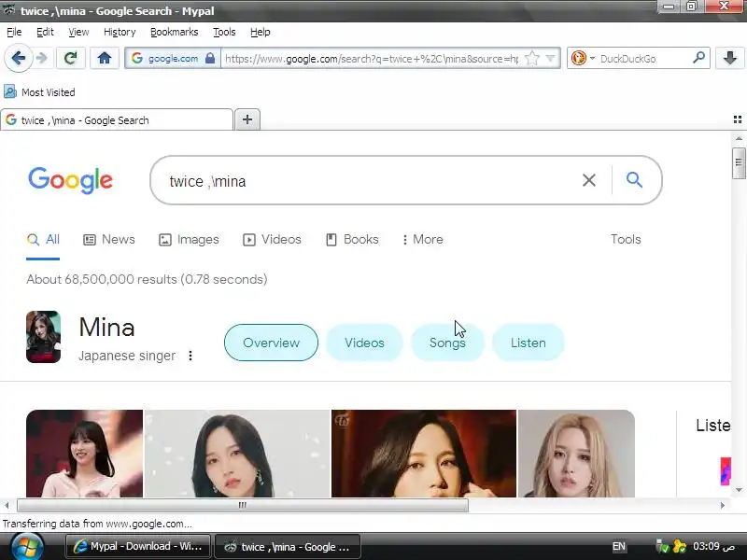Click the system tray clock 03:09
Viewport: 747px width, 560px height.
pyautogui.click(x=713, y=546)
